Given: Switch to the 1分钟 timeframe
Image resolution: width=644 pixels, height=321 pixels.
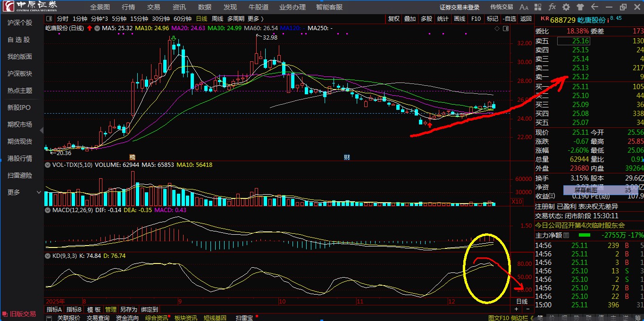Looking at the screenshot, I should [80, 19].
